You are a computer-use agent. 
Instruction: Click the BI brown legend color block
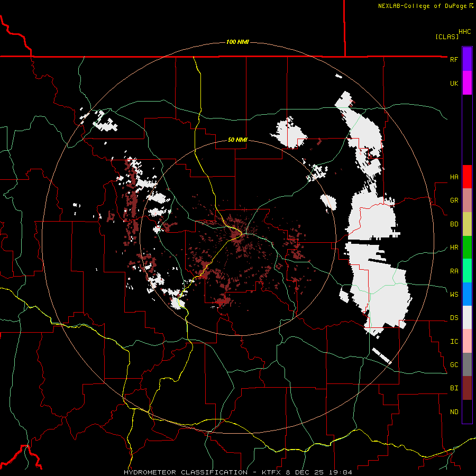click(x=467, y=388)
